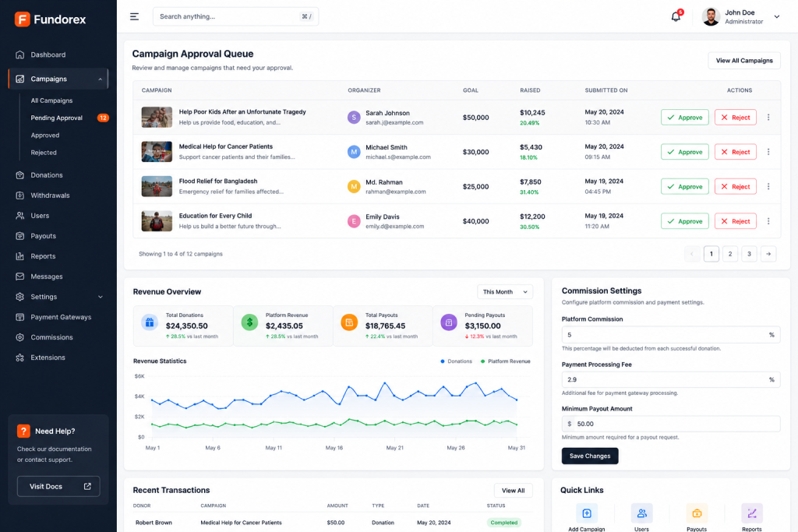Viewport: 798px width, 532px height.
Task: Reject the Flood Relief for Bangladesh campaign
Action: 736,187
